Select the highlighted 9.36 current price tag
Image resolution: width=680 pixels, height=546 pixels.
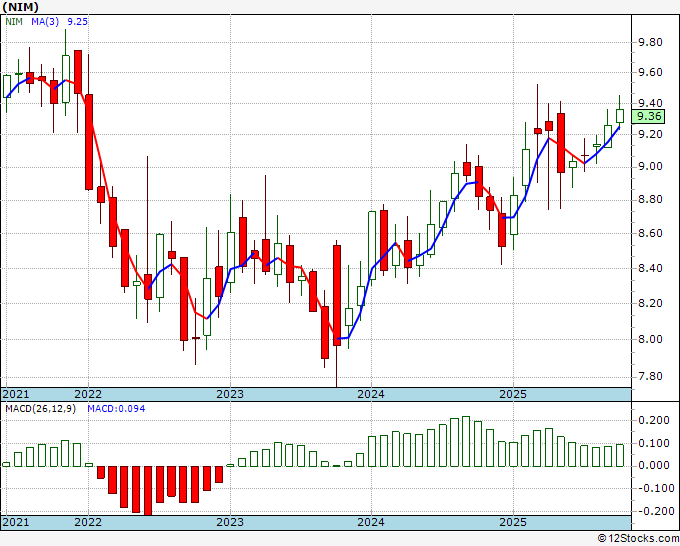tap(648, 116)
